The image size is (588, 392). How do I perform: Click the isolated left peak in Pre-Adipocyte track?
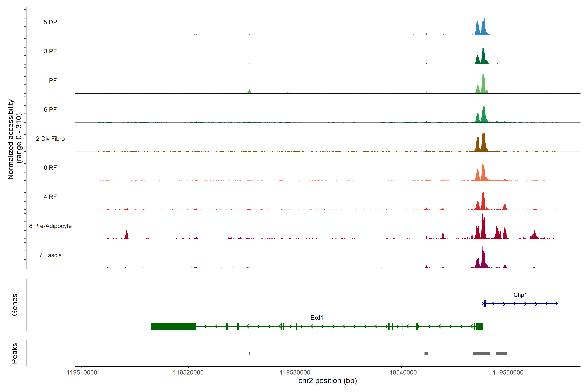pyautogui.click(x=126, y=236)
